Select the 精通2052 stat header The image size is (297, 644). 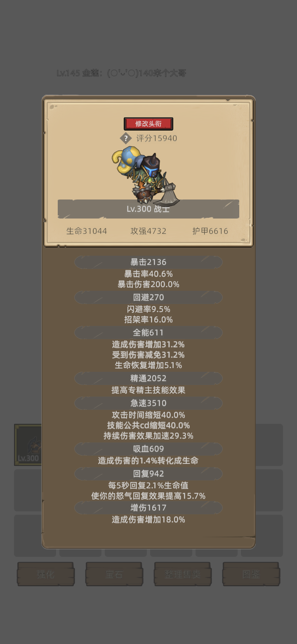point(148,378)
